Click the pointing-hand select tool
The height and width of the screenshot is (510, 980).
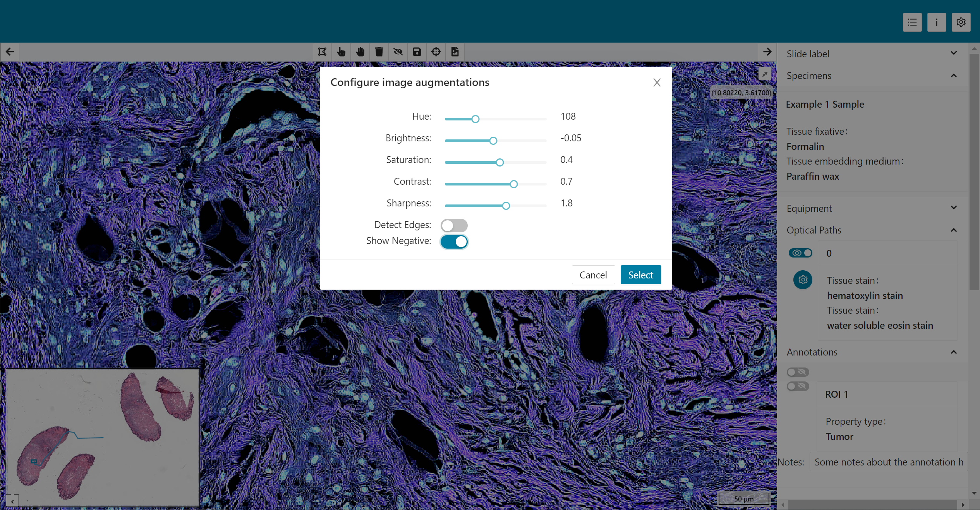pyautogui.click(x=341, y=52)
